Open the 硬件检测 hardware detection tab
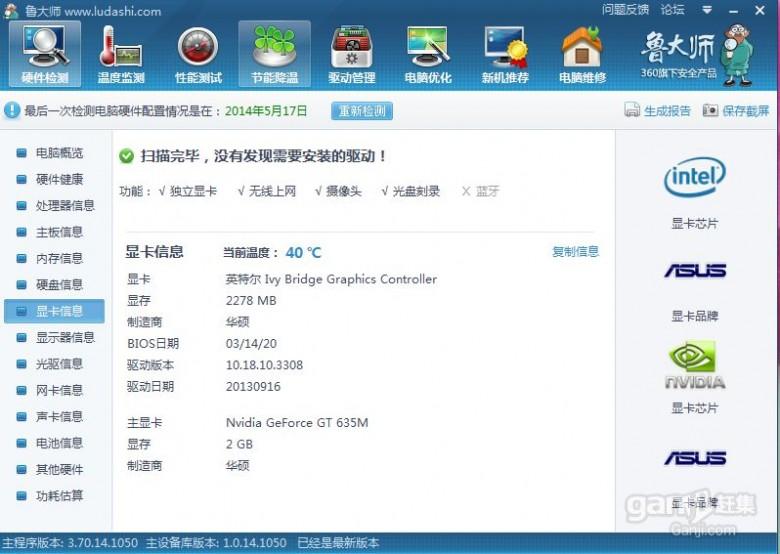 (x=45, y=54)
